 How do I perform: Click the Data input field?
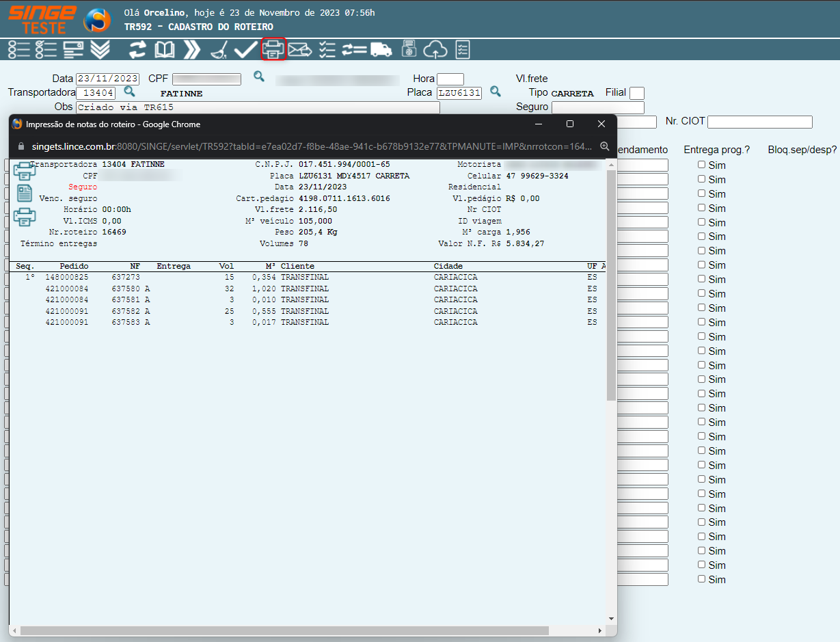pos(107,79)
